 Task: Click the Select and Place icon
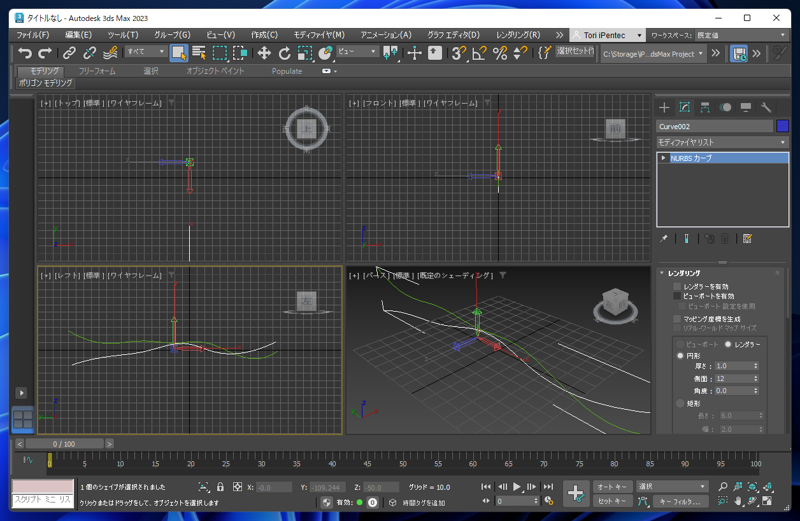pyautogui.click(x=325, y=53)
